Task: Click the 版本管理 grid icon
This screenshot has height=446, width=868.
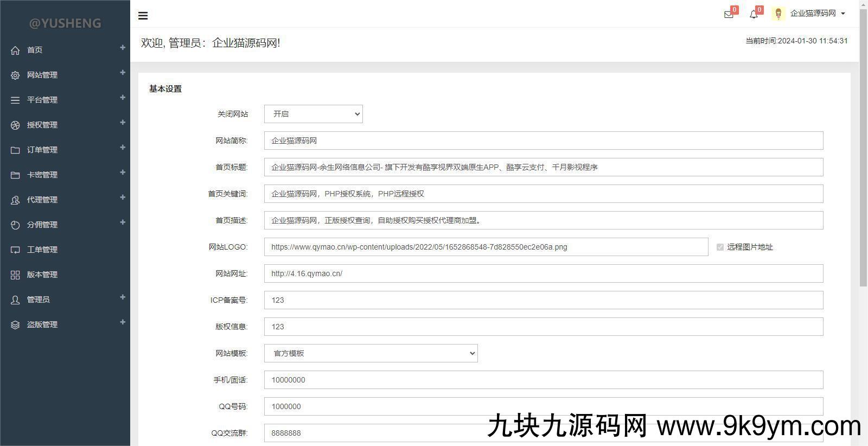Action: coord(15,275)
